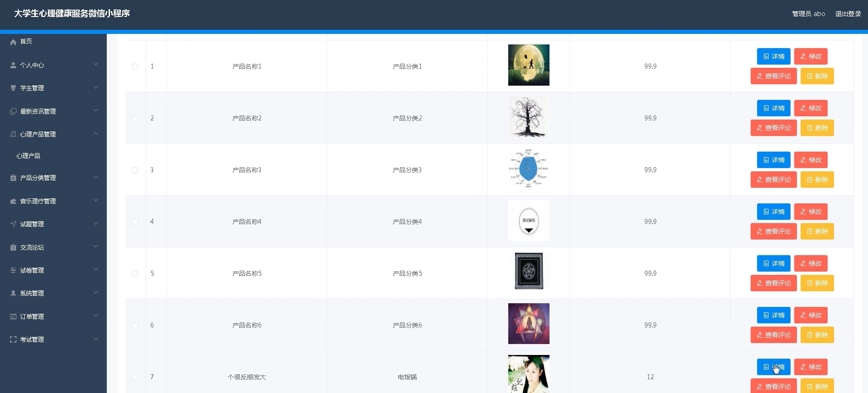Expand the 产品分类管理 menu chevron
This screenshot has height=393, width=868.
point(96,177)
